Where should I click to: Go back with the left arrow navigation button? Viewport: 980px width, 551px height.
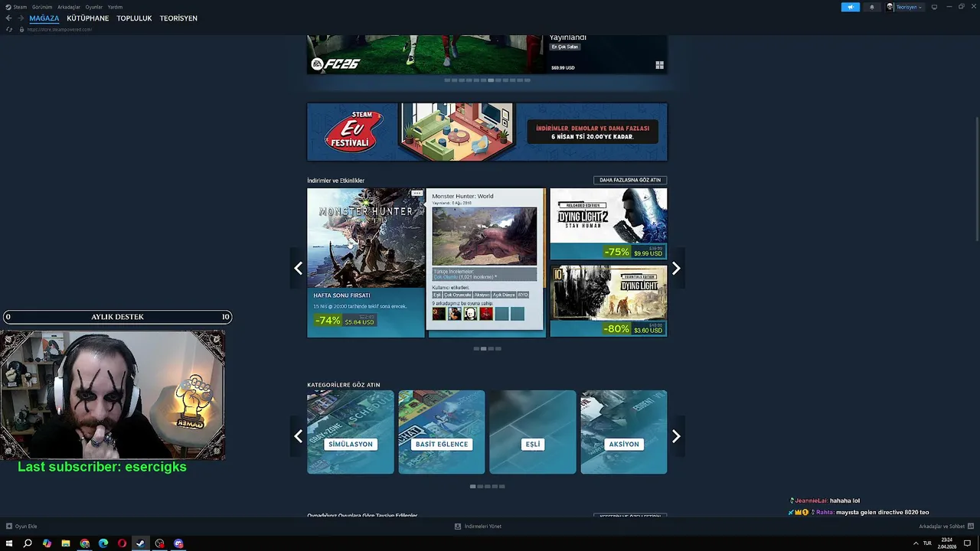pos(8,18)
